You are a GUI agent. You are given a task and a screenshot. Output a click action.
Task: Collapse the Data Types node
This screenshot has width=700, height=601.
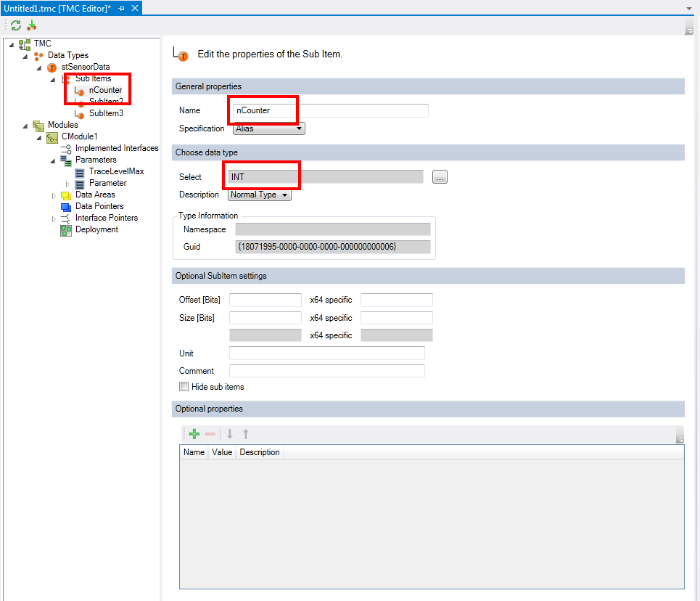[25, 56]
